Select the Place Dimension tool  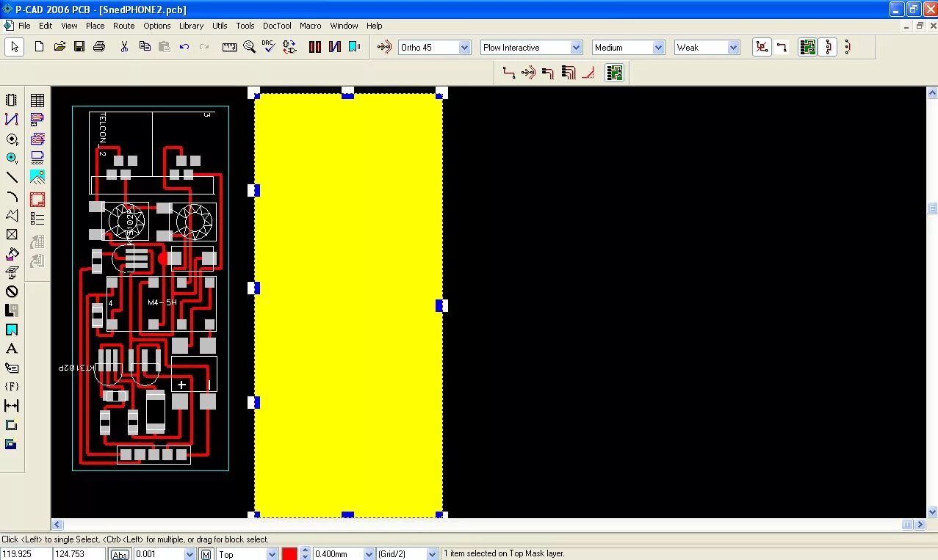(12, 406)
